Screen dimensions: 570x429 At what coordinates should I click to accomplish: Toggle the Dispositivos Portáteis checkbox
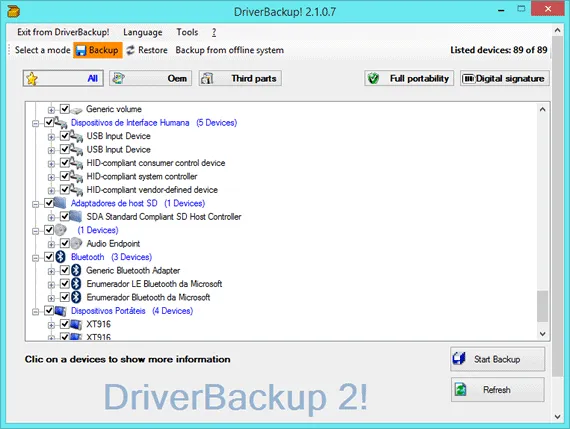pos(49,310)
